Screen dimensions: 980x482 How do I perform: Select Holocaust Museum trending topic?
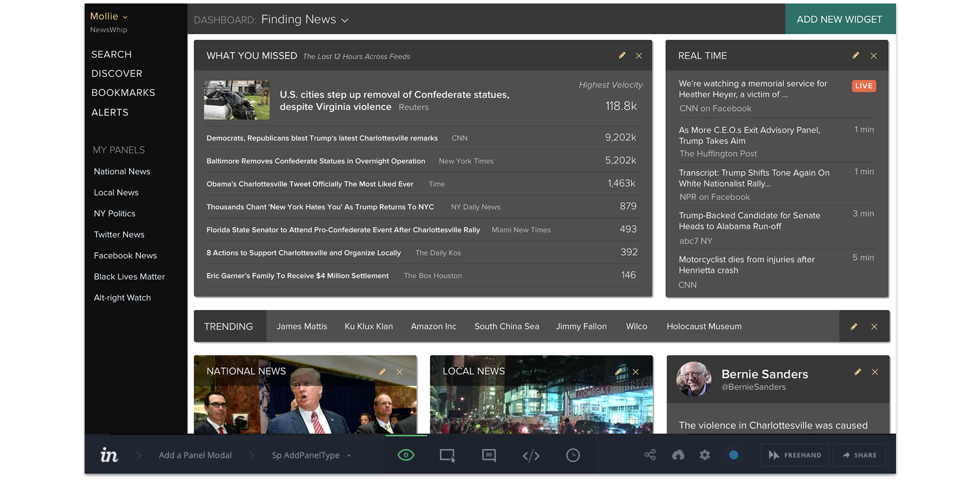[704, 326]
